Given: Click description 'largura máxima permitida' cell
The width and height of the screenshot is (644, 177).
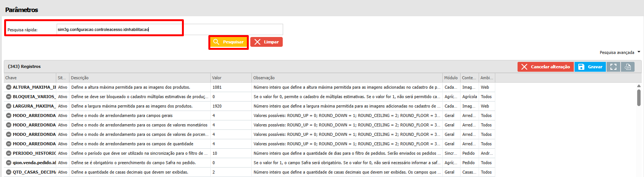Looking at the screenshot, I should 140,106.
